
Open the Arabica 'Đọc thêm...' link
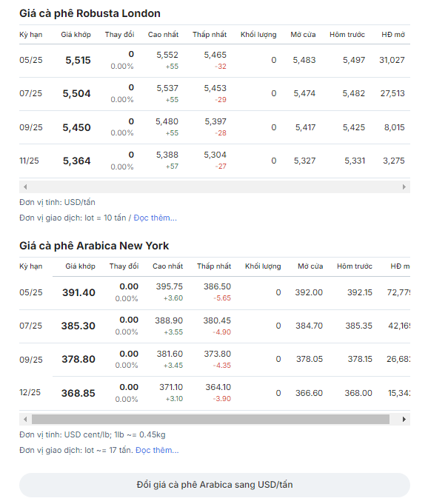click(x=157, y=450)
